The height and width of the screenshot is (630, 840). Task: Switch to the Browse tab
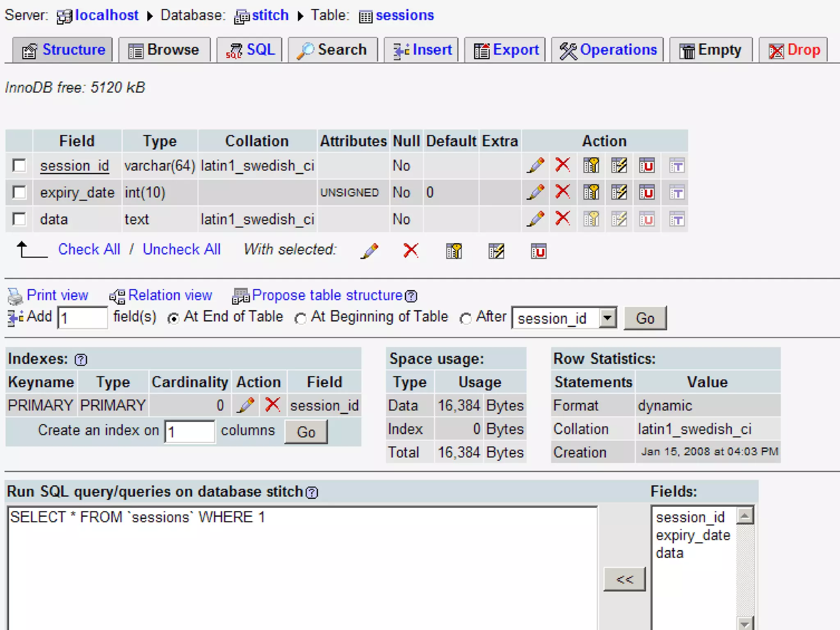point(164,50)
